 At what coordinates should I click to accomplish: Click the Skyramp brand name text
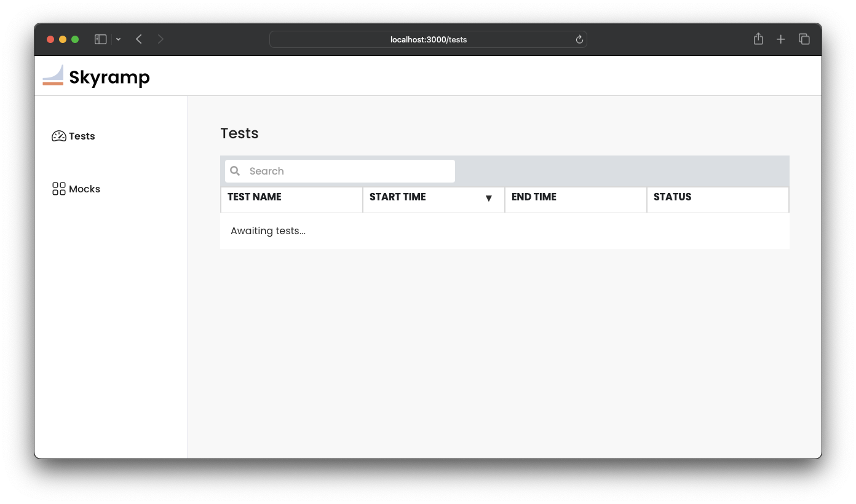point(109,77)
